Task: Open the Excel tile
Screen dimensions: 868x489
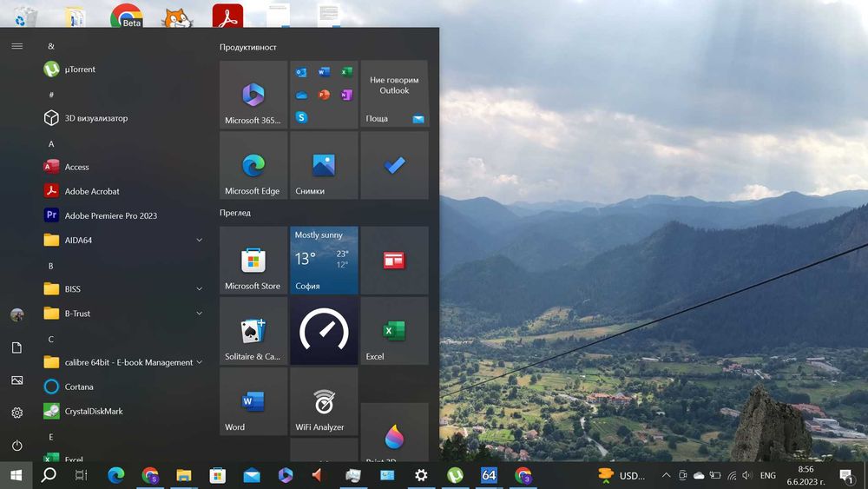Action: click(x=394, y=331)
